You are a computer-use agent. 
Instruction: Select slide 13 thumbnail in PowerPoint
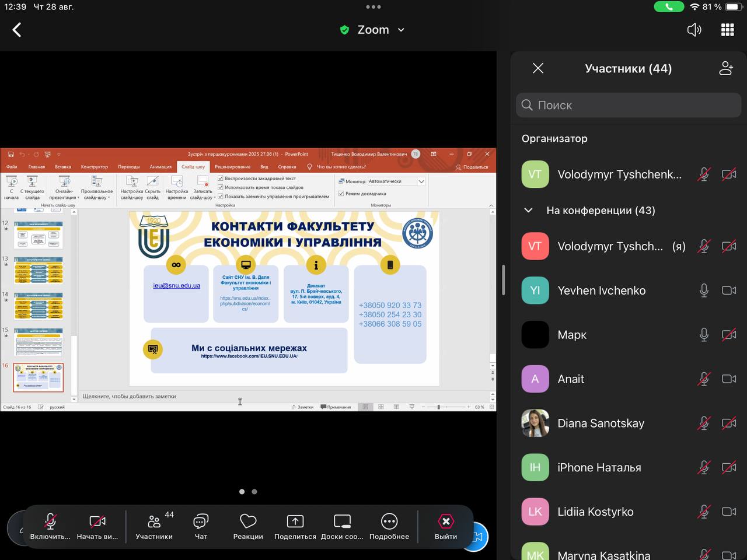click(x=38, y=271)
